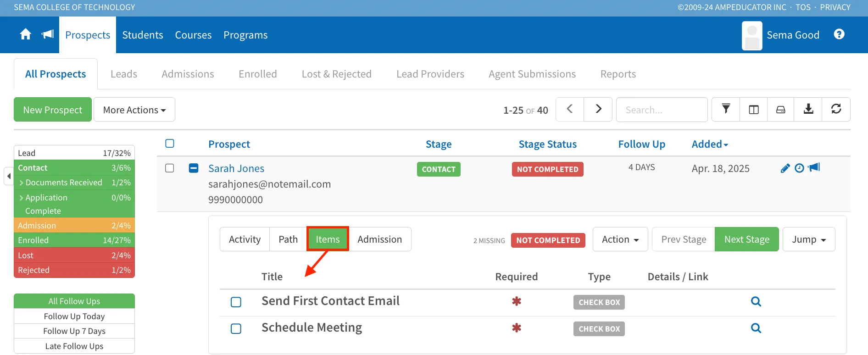The height and width of the screenshot is (355, 868).
Task: Go to the home icon
Action: 26,34
